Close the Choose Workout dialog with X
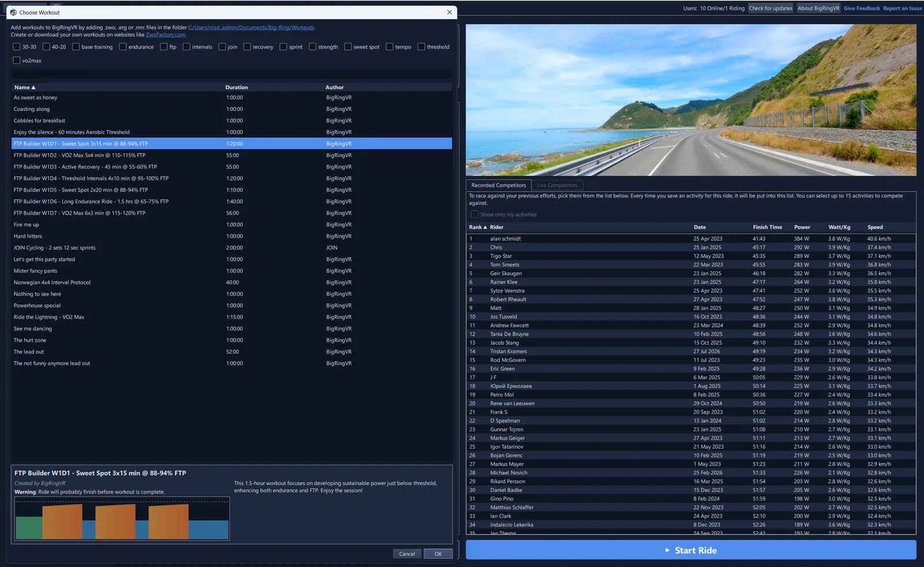The height and width of the screenshot is (567, 924). click(x=449, y=12)
